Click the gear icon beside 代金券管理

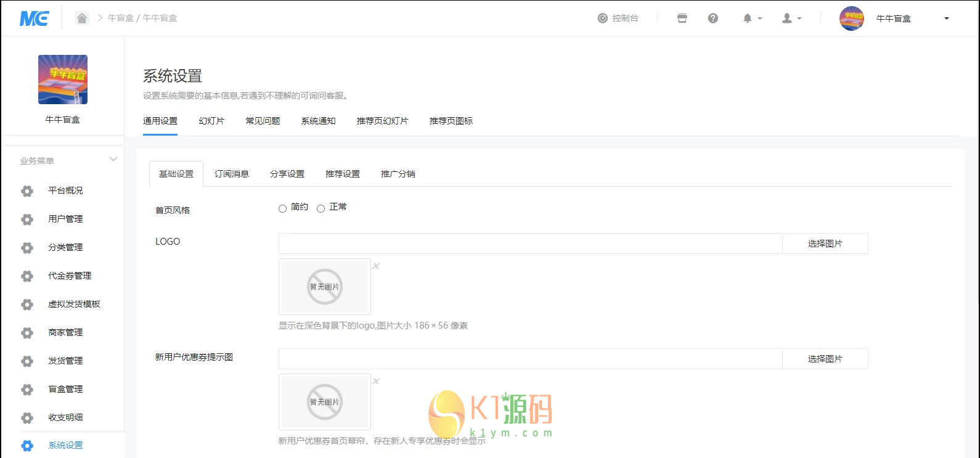(27, 276)
